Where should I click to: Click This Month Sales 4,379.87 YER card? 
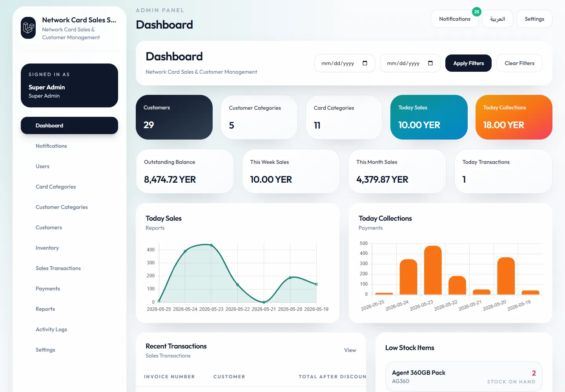397,171
